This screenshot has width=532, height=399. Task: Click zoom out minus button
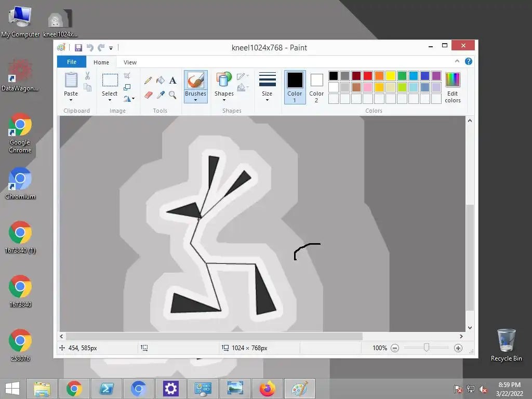[x=395, y=348]
